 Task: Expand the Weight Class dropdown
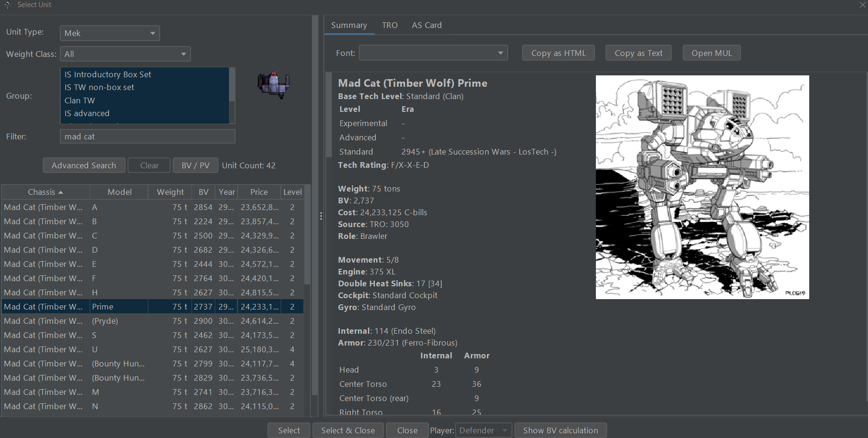(125, 54)
